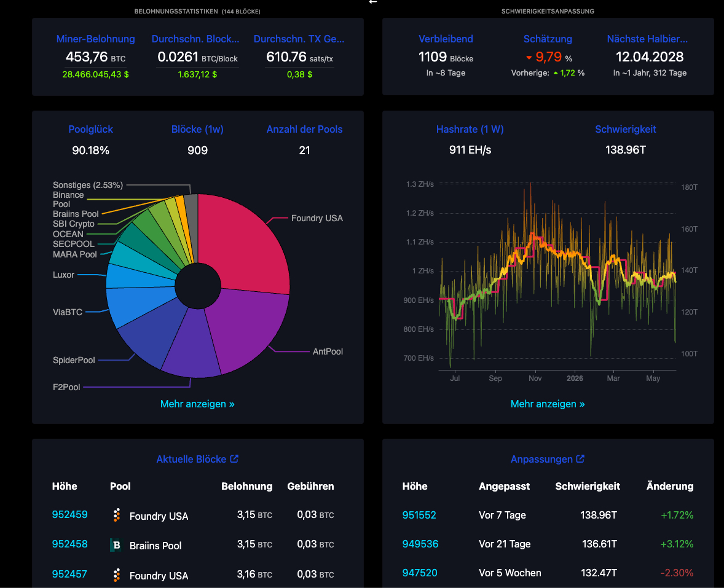Viewport: 724px width, 588px height.
Task: Click +1.72% change in adjustments table
Action: point(677,515)
